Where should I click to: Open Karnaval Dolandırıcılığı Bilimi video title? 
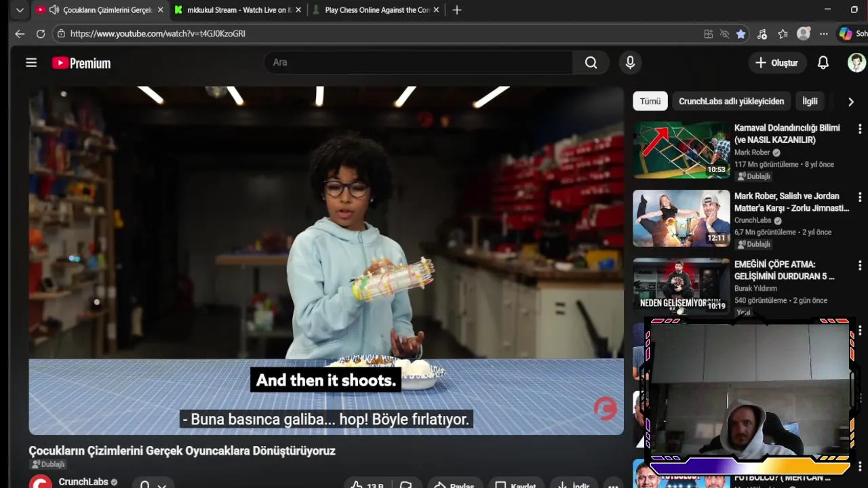click(787, 134)
